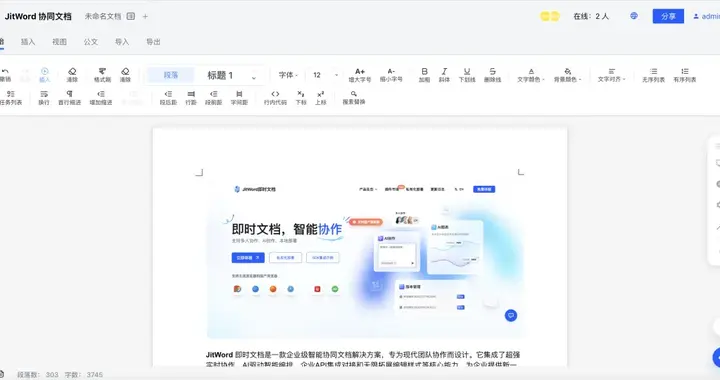Switch to the 公文 ribbon tab
This screenshot has height=380, width=720.
pos(90,42)
